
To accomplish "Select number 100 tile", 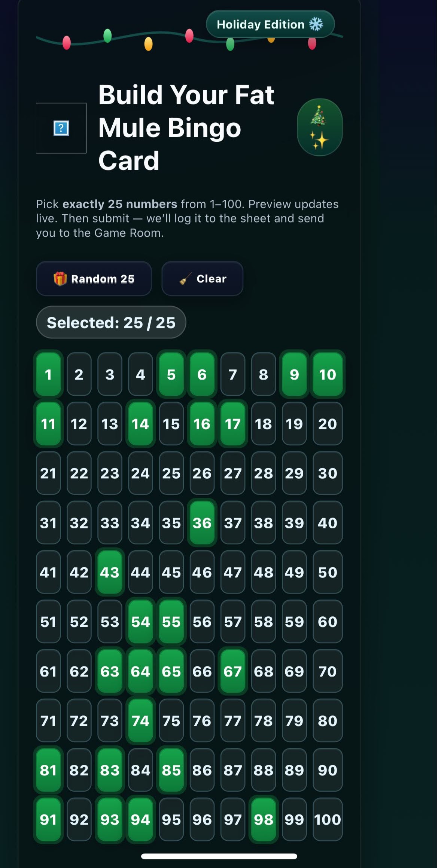I will click(x=327, y=819).
